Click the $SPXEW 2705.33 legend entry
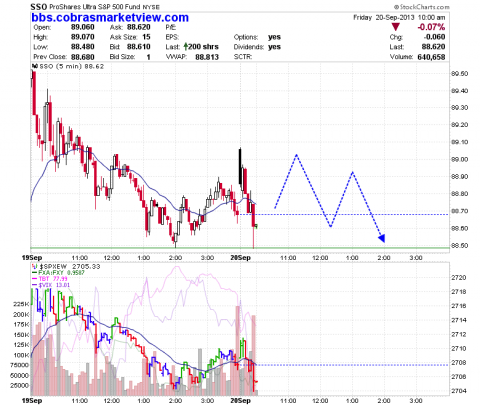480x406 pixels. tap(70, 267)
